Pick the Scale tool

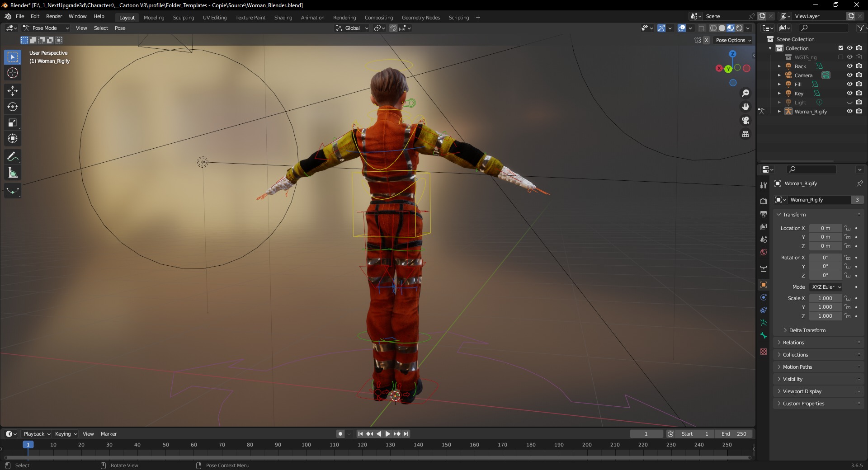click(x=13, y=122)
